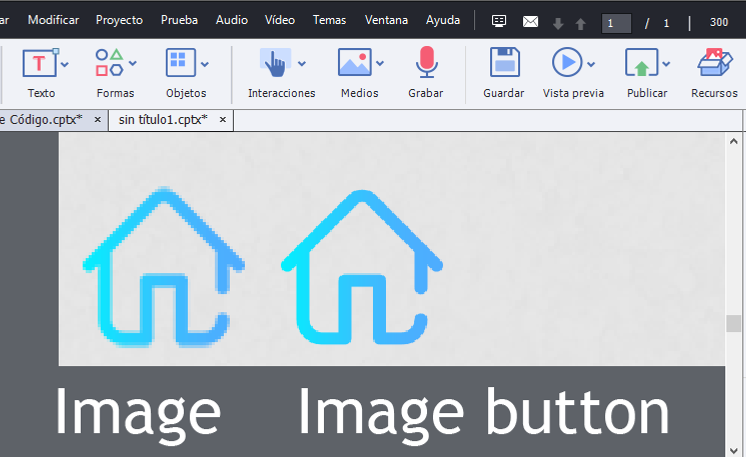
Task: Expand the Vista previa dropdown arrow
Action: click(592, 64)
